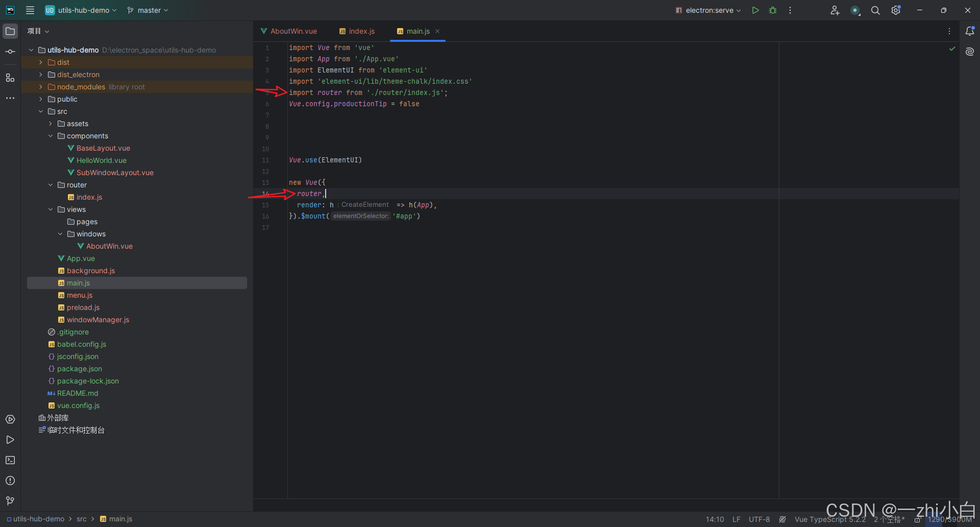
Task: Open menu.js file
Action: pyautogui.click(x=80, y=295)
